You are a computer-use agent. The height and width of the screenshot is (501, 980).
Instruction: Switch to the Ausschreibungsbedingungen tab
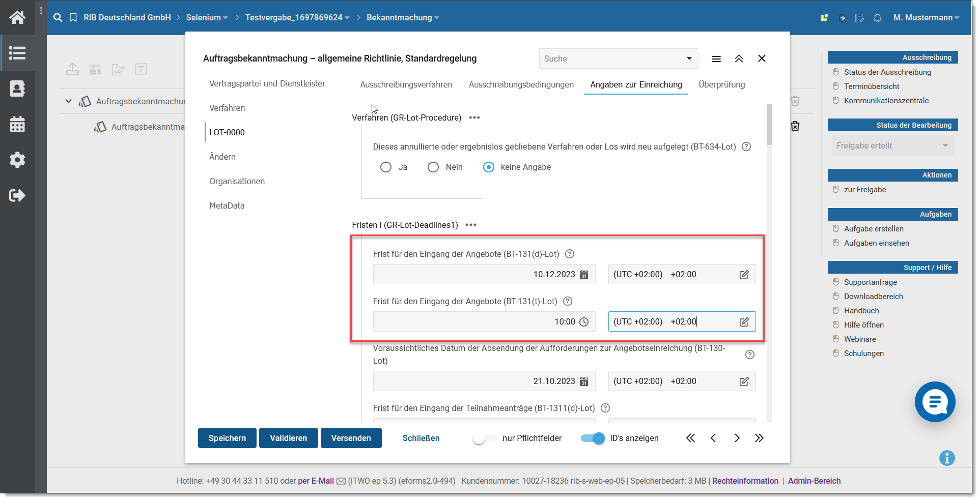pyautogui.click(x=521, y=84)
